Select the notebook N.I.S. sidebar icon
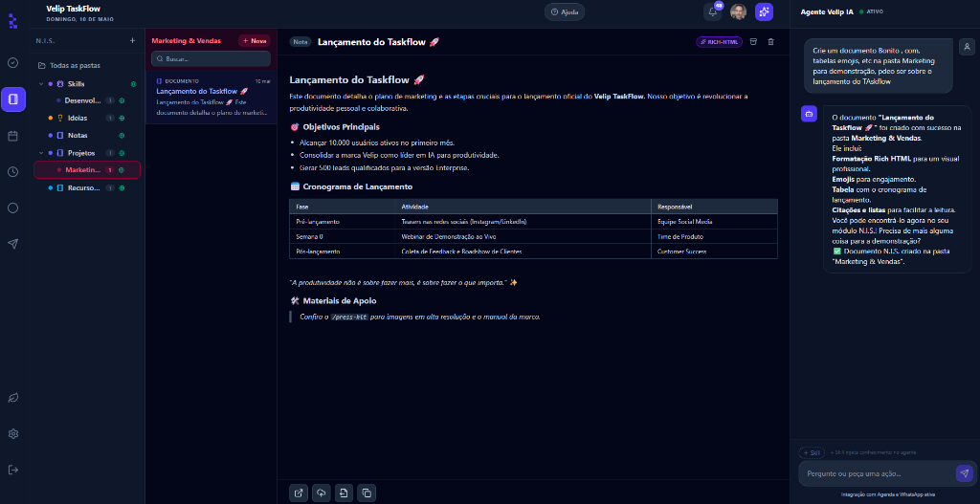Image resolution: width=980 pixels, height=504 pixels. 13,99
